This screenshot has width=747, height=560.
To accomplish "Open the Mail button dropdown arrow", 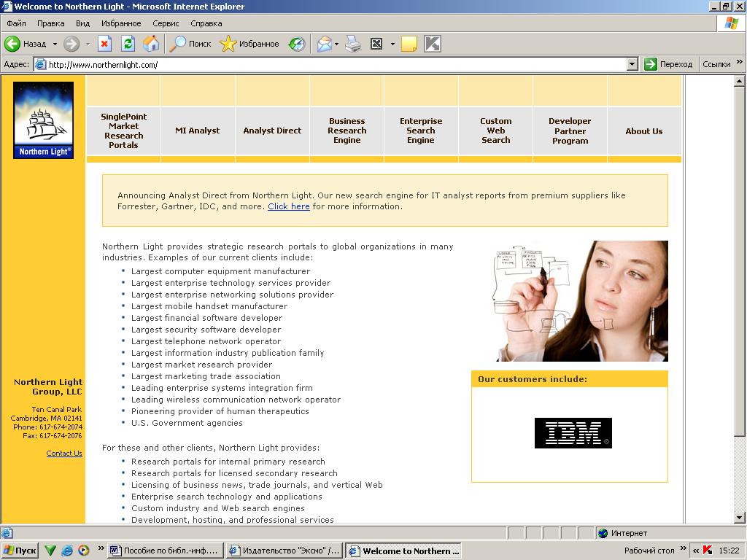I will click(336, 44).
